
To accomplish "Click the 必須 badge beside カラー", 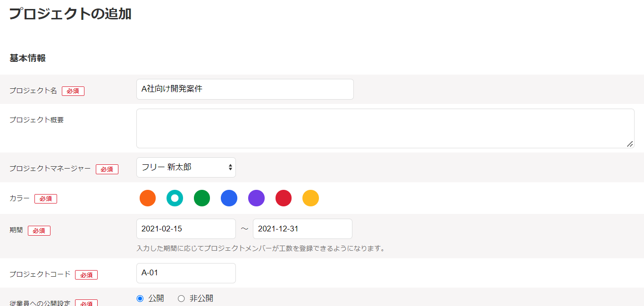I will click(46, 199).
